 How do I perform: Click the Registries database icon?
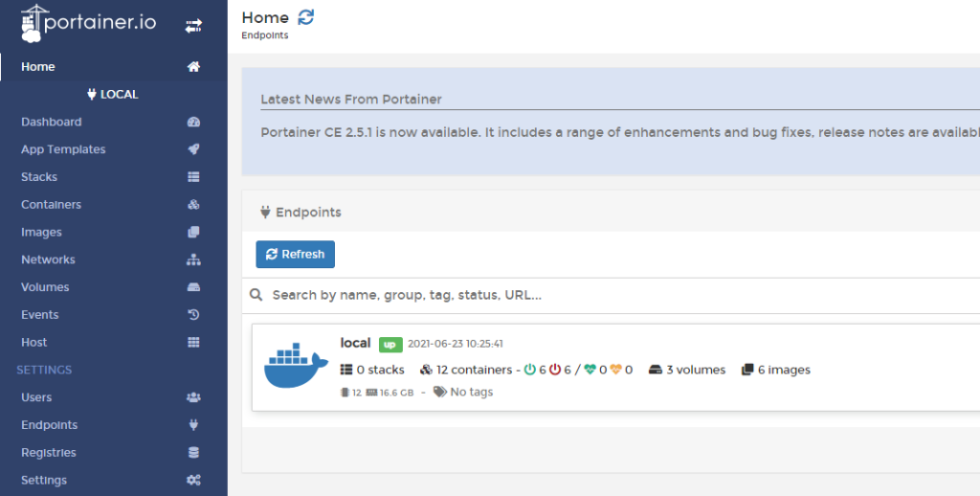coord(193,453)
